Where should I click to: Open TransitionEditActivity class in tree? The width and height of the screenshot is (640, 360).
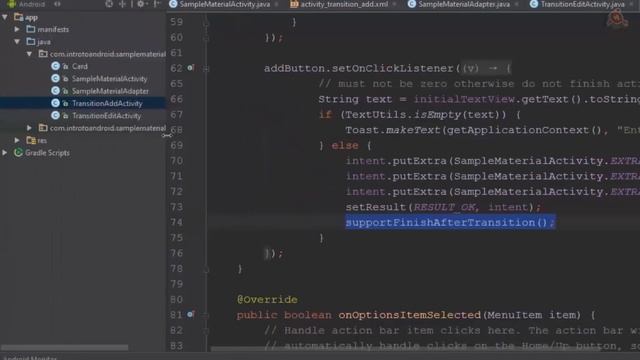point(107,116)
